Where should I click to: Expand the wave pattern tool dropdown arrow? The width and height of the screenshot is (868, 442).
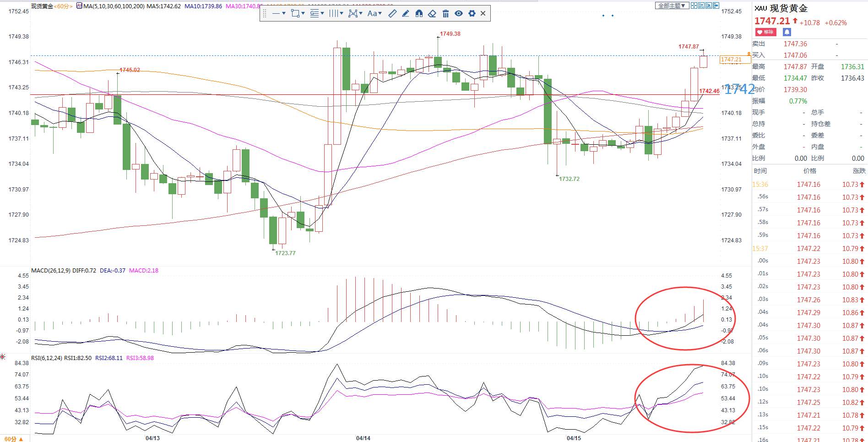[361, 14]
